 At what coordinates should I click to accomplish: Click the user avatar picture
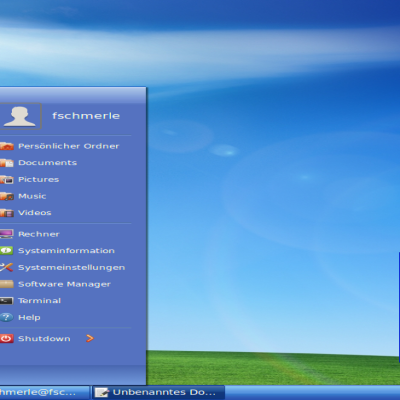(x=20, y=116)
